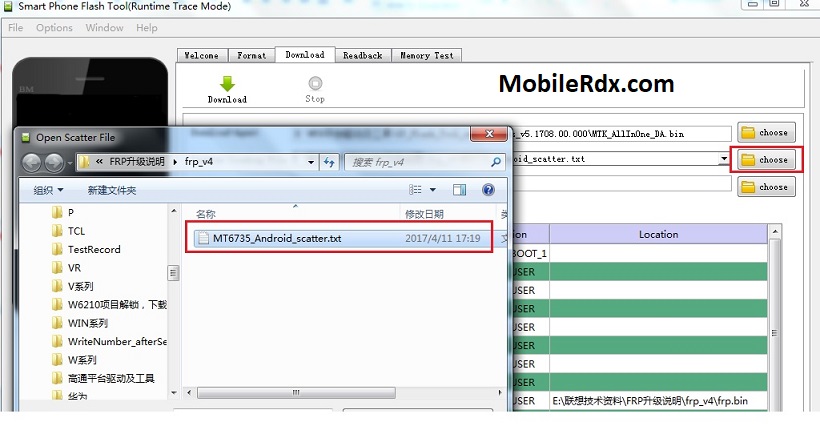Click FRP升级说明 in the address breadcrumb
820x430 pixels.
[x=137, y=162]
